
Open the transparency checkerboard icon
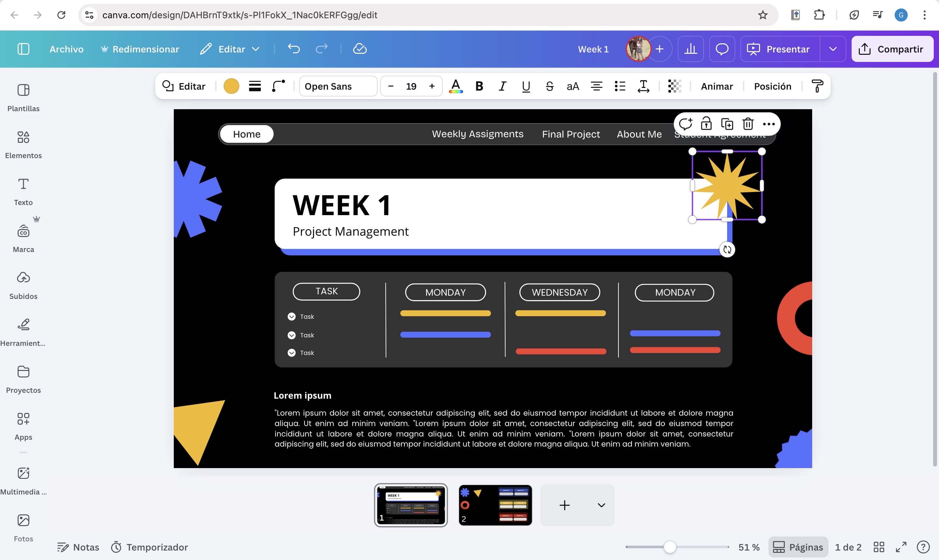(674, 86)
